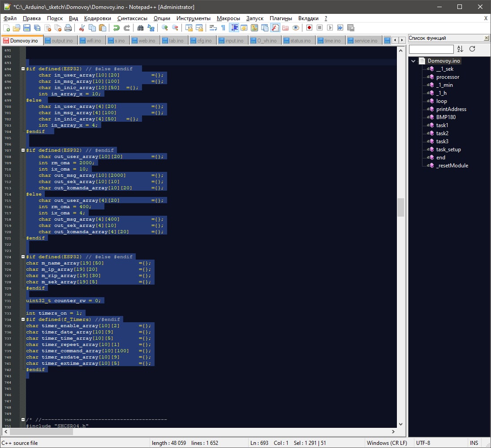The width and height of the screenshot is (491, 448).
Task: Open Find with the binoculars icon
Action: tap(140, 28)
